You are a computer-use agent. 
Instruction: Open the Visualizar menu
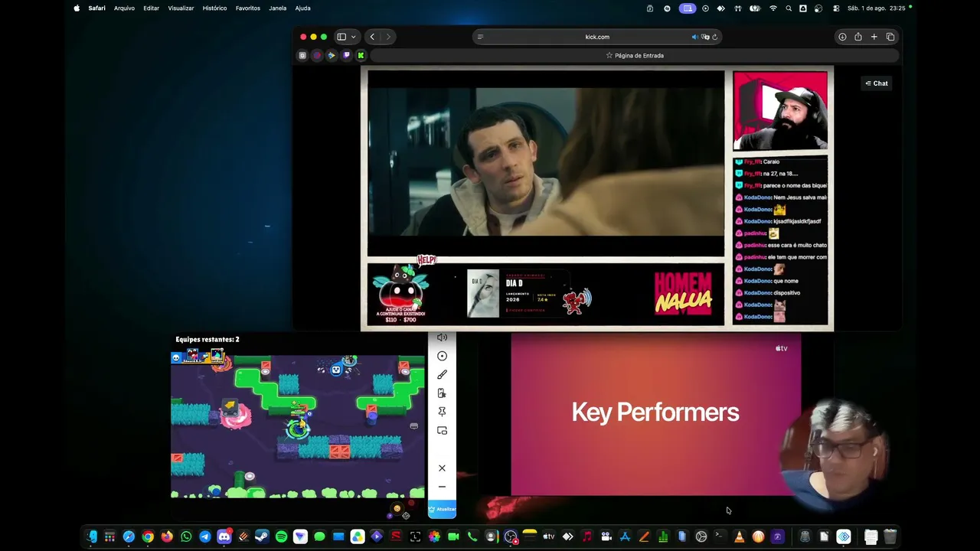(x=181, y=8)
